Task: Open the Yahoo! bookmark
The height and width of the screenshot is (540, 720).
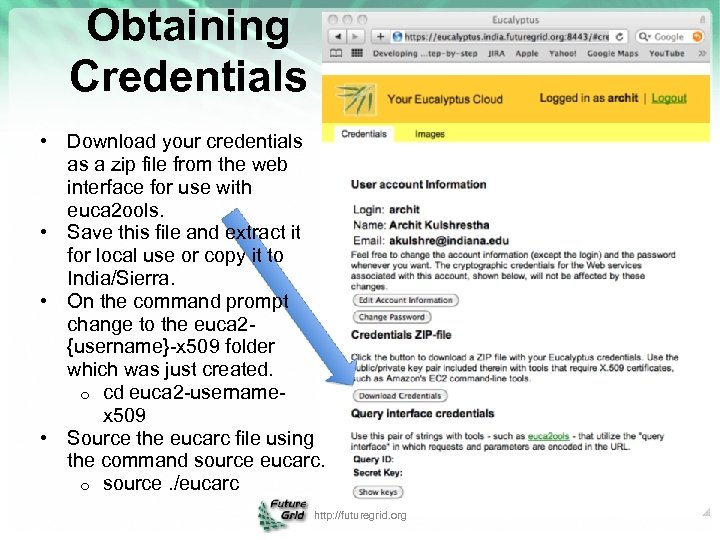Action: [562, 54]
